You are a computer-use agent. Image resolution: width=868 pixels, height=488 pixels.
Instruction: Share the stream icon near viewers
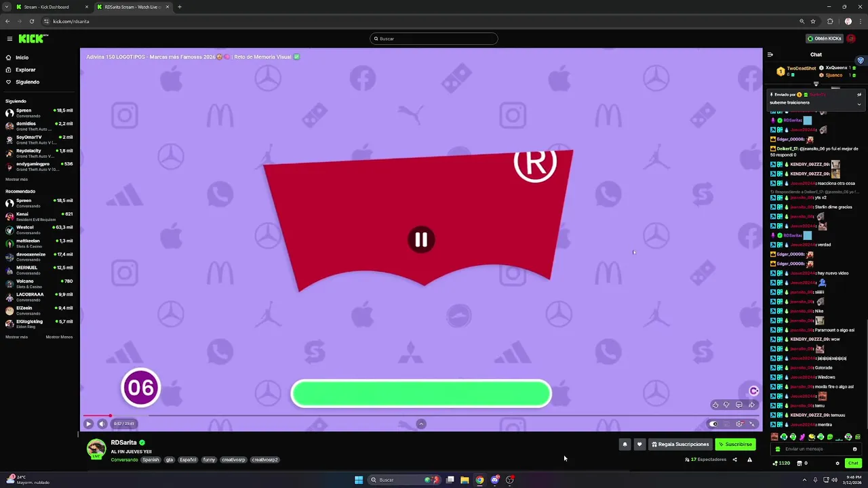(x=734, y=460)
